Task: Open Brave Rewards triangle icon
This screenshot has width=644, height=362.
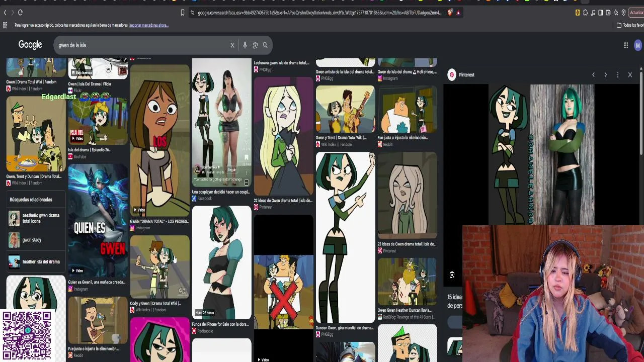Action: pyautogui.click(x=458, y=13)
